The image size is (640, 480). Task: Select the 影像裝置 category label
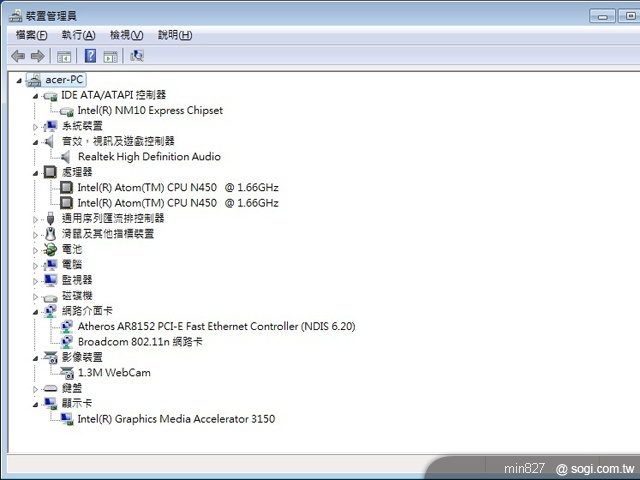tap(82, 357)
